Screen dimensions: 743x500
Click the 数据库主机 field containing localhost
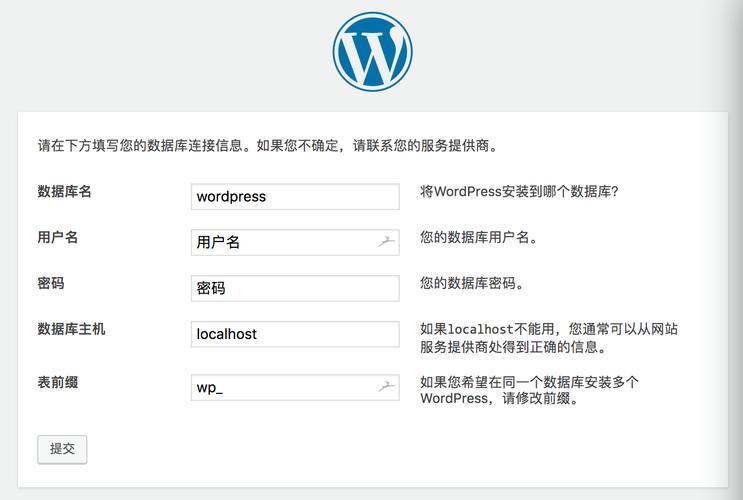(295, 334)
